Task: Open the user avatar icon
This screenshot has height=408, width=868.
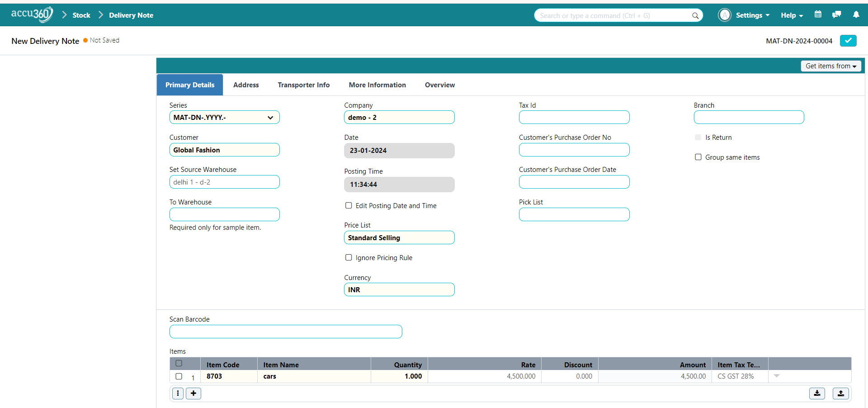Action: click(725, 15)
